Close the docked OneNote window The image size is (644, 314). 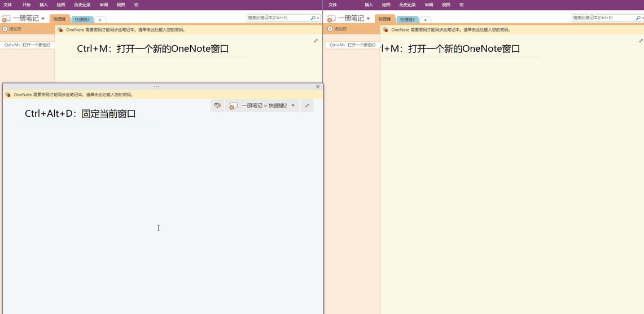pos(317,87)
